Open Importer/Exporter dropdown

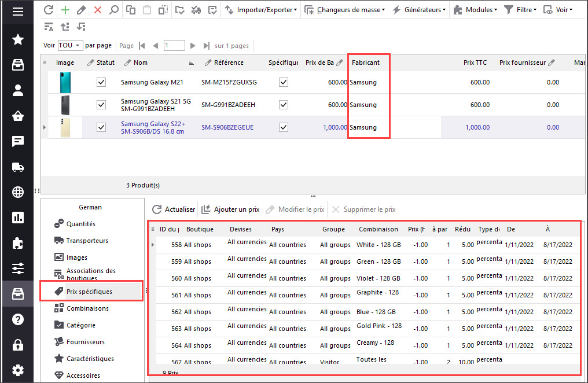tap(261, 10)
